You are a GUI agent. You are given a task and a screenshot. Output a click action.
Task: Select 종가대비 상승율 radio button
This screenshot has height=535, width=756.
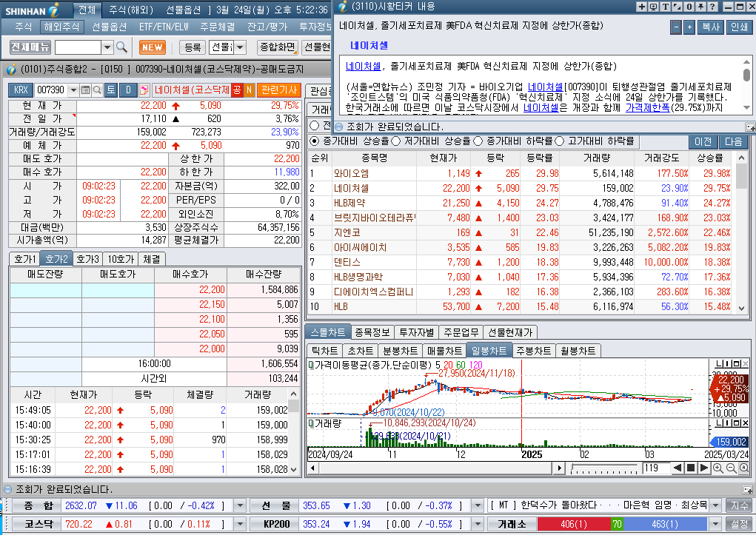[x=315, y=141]
